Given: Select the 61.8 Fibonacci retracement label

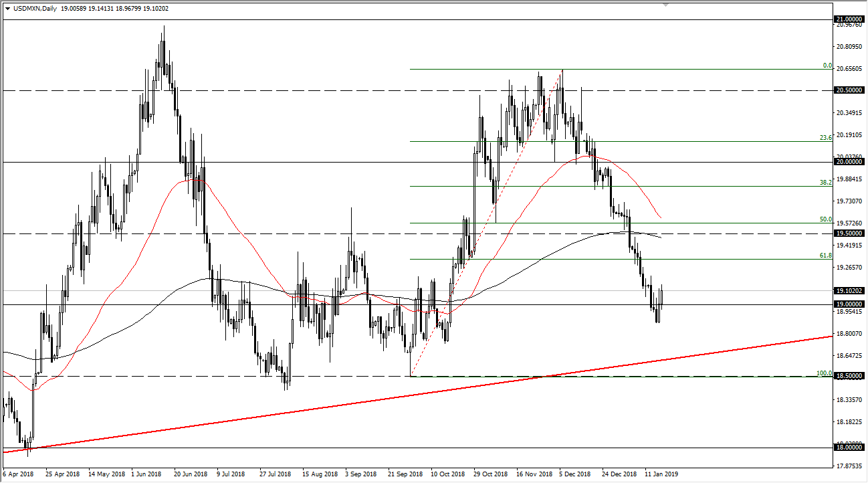Looking at the screenshot, I should tap(826, 256).
